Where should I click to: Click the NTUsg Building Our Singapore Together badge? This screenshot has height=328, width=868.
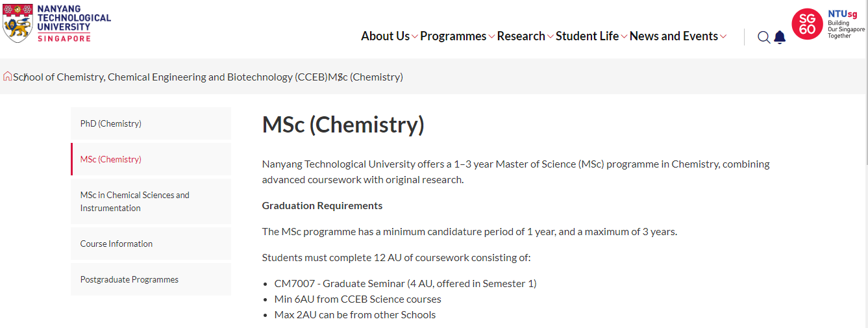[846, 24]
